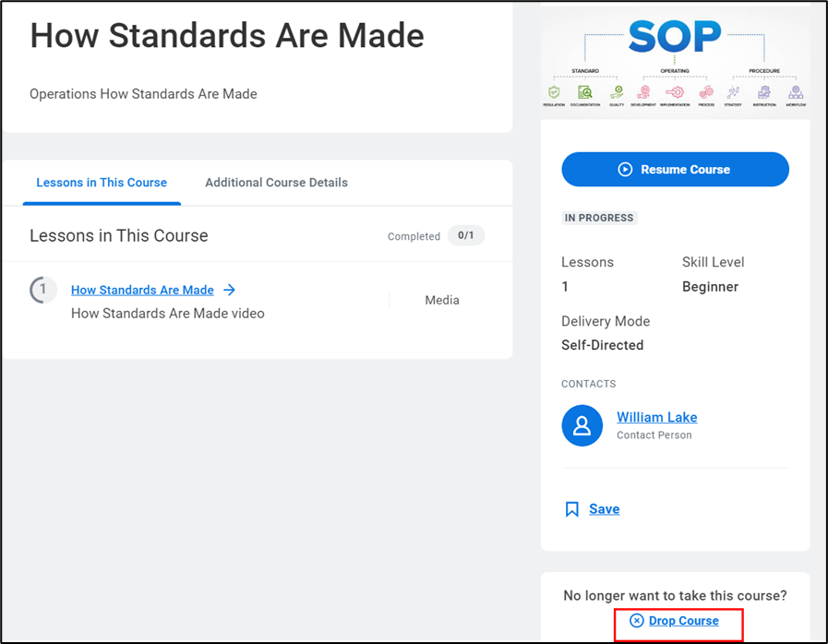Viewport: 828px width, 644px height.
Task: Open William Lake's contact profile link
Action: [656, 417]
